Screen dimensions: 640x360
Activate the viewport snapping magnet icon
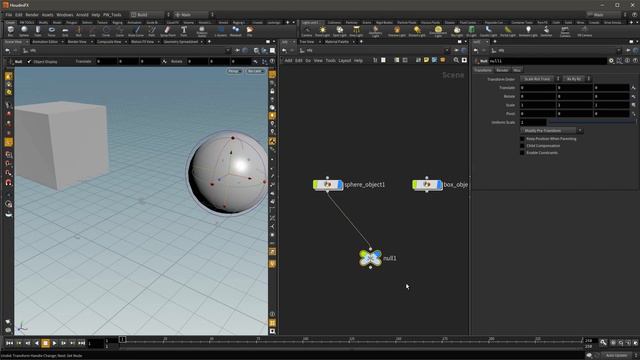click(x=9, y=182)
